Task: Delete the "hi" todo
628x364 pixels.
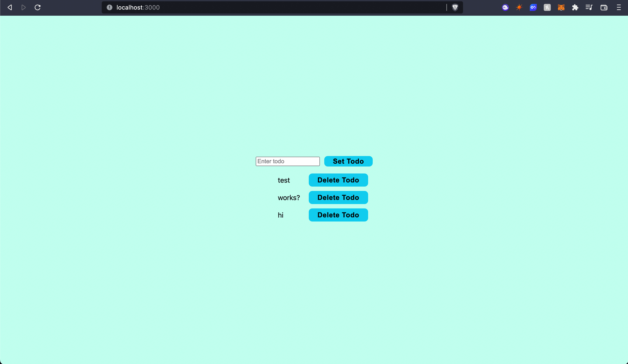Action: (338, 215)
